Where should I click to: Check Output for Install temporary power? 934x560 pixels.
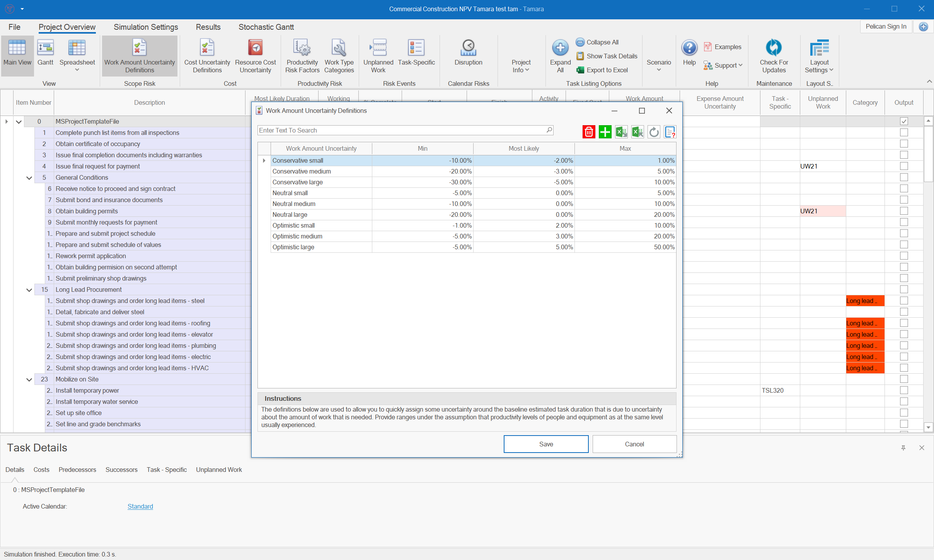(904, 390)
